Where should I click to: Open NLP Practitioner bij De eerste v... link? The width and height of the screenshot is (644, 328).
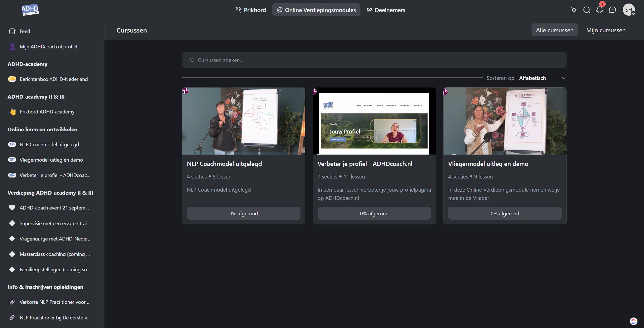(x=55, y=318)
